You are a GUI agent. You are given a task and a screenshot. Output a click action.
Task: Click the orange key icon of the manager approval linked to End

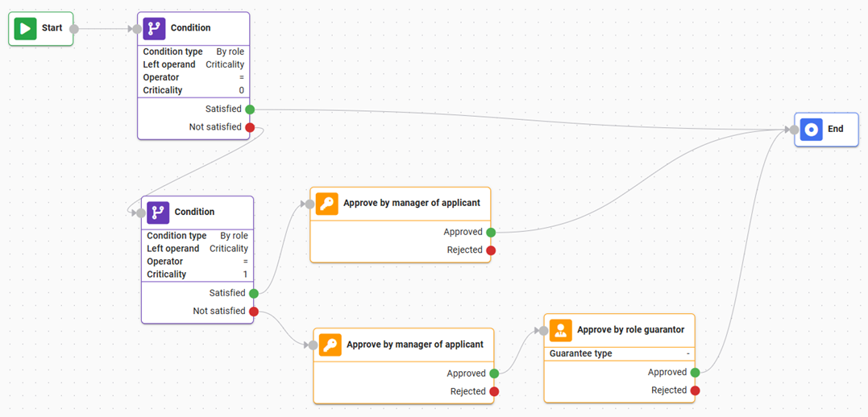(x=327, y=204)
